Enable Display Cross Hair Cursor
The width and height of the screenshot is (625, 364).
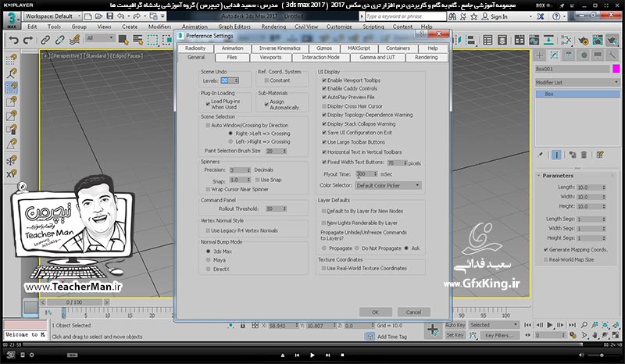click(324, 106)
